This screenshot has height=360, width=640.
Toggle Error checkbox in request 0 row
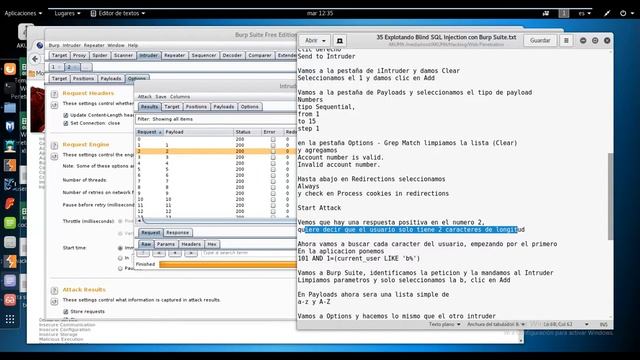273,139
